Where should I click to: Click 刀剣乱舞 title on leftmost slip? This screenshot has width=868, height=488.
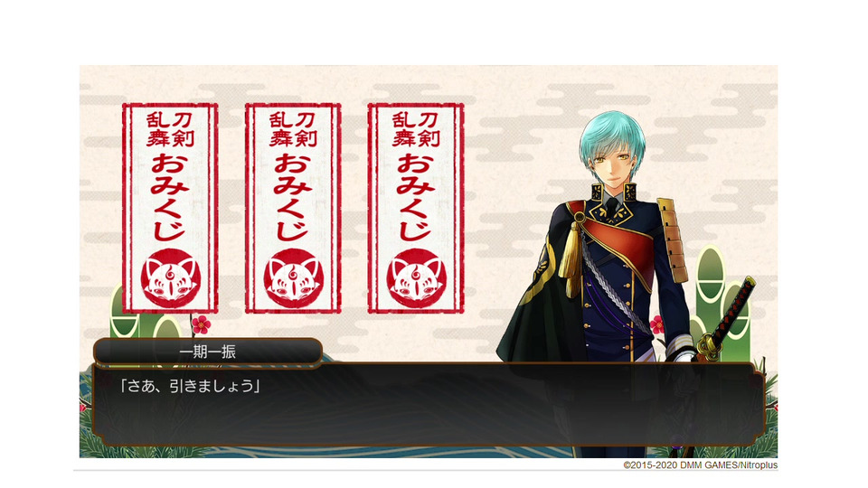(170, 129)
